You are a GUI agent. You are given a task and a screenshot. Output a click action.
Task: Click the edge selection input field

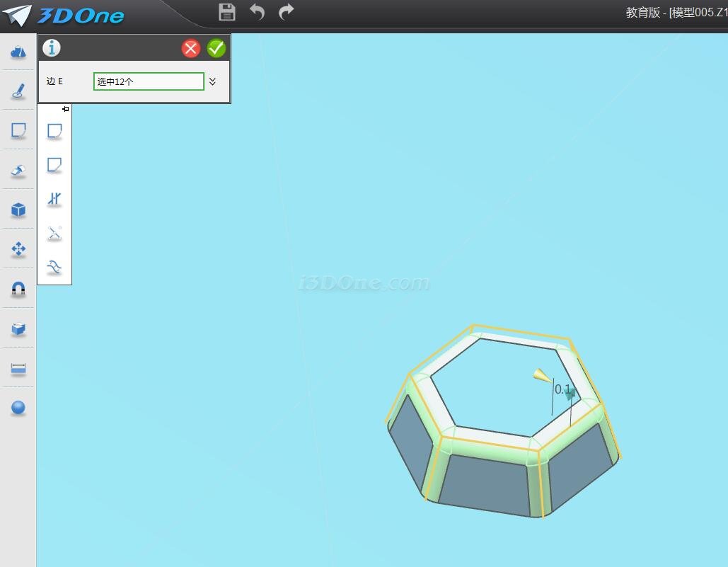[x=149, y=81]
